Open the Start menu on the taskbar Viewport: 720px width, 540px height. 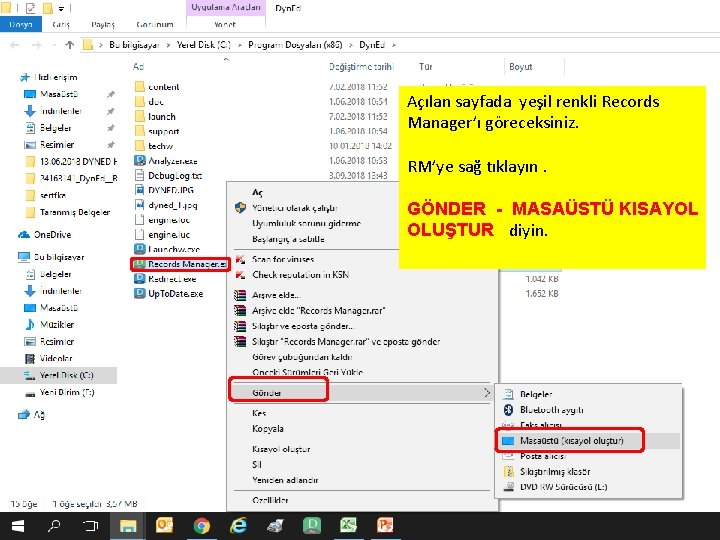pos(17,526)
